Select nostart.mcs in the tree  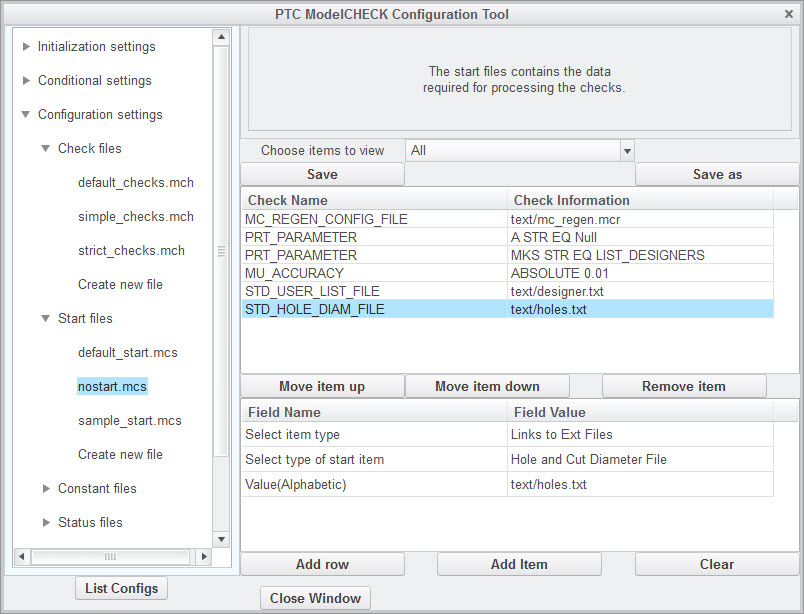(x=112, y=386)
